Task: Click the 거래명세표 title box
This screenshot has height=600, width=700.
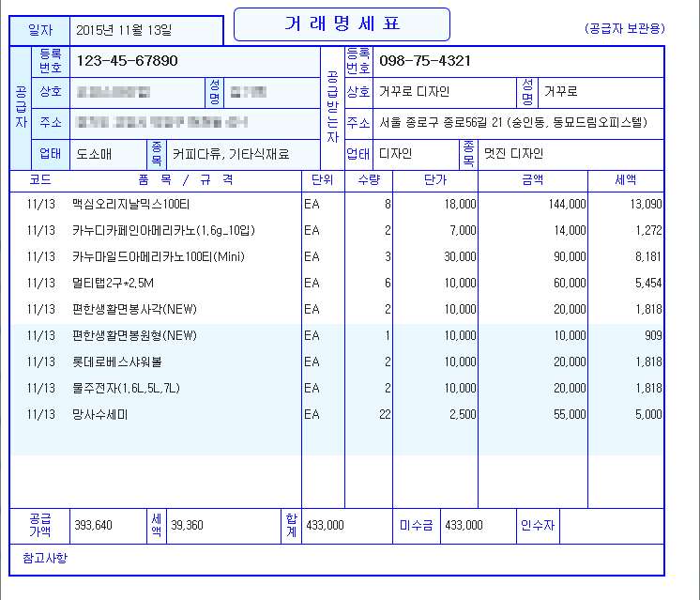Action: [342, 24]
